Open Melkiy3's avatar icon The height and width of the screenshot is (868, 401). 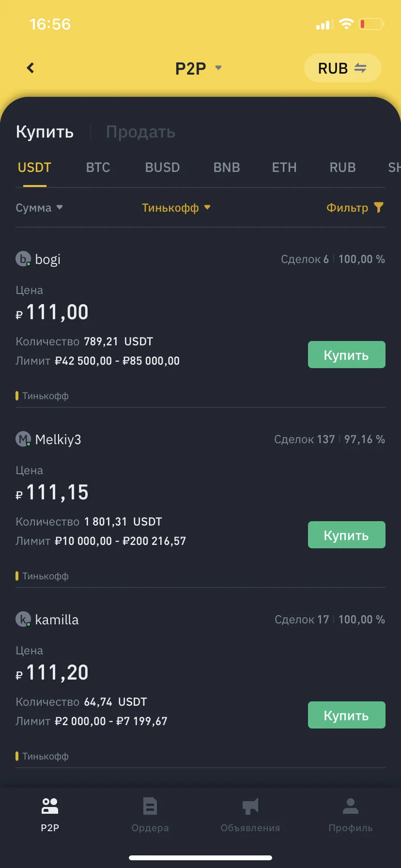click(x=23, y=439)
